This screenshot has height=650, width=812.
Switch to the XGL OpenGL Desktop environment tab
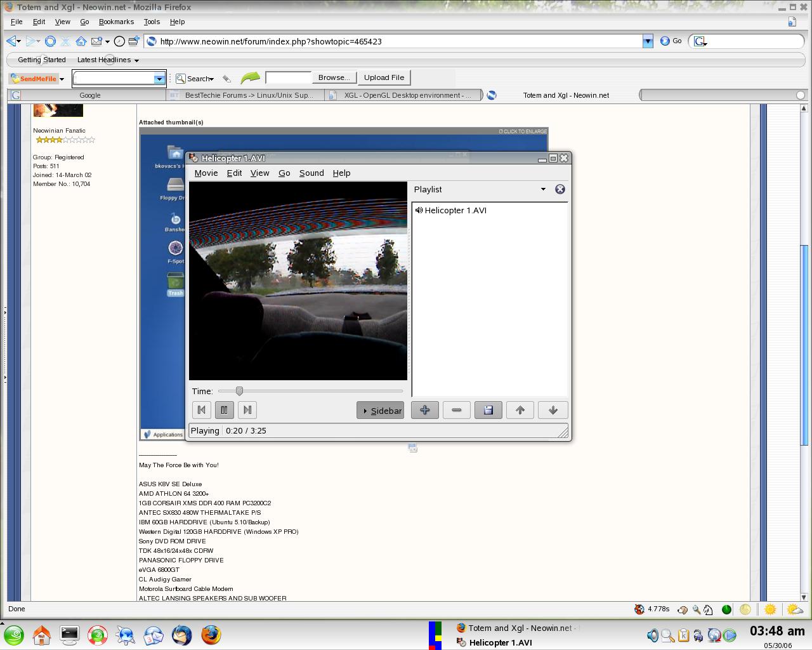[403, 95]
